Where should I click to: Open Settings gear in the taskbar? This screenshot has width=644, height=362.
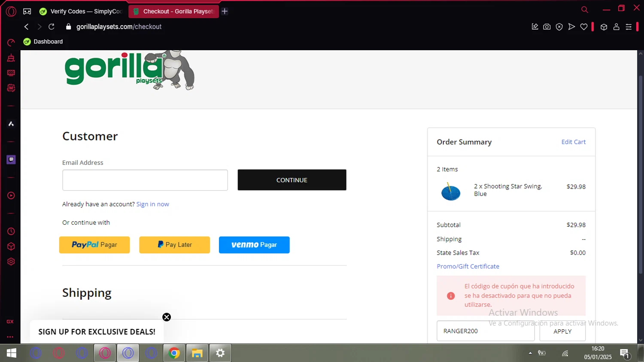pyautogui.click(x=220, y=353)
